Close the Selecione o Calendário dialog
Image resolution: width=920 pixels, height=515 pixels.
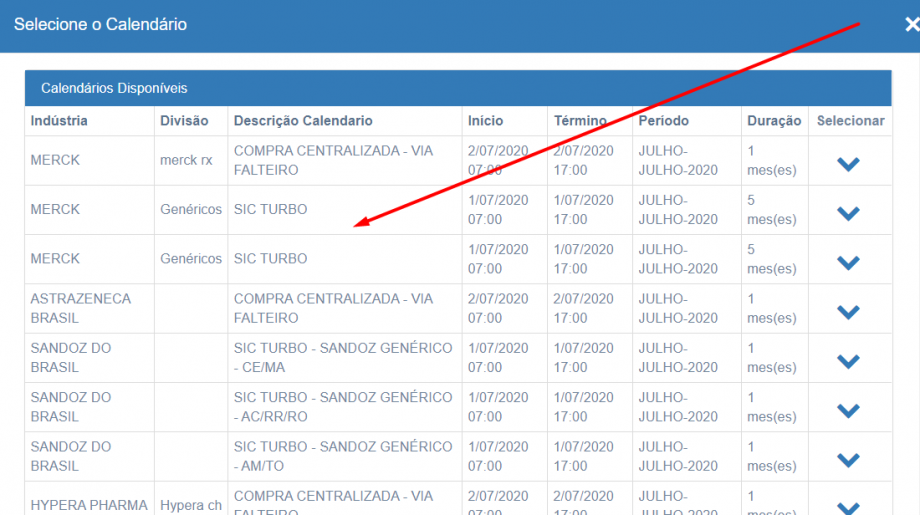909,25
